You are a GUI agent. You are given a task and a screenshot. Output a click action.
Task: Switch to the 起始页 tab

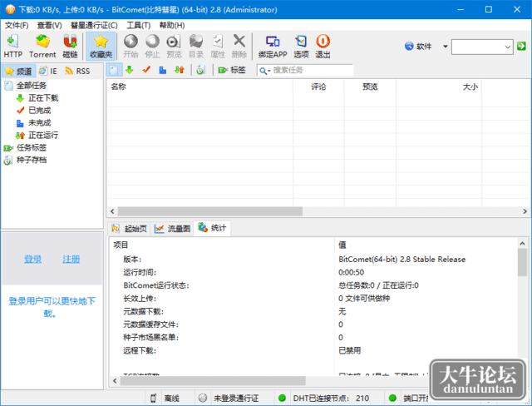pyautogui.click(x=130, y=229)
